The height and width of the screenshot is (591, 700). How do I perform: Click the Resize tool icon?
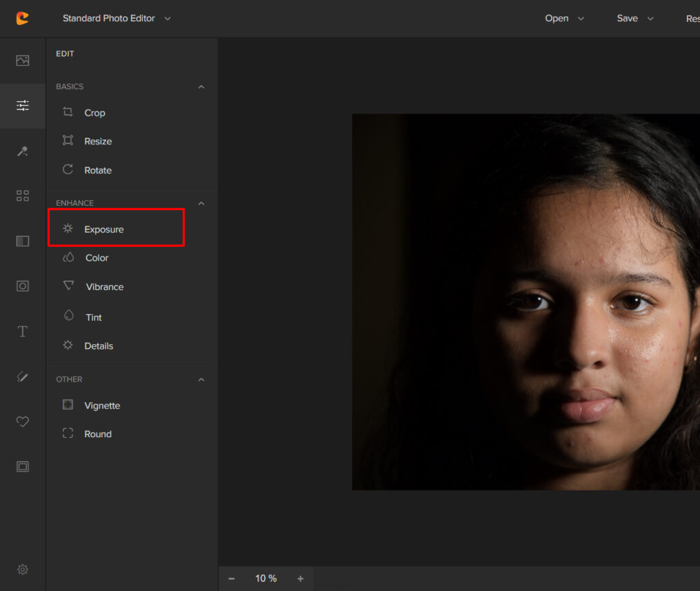[x=68, y=140]
